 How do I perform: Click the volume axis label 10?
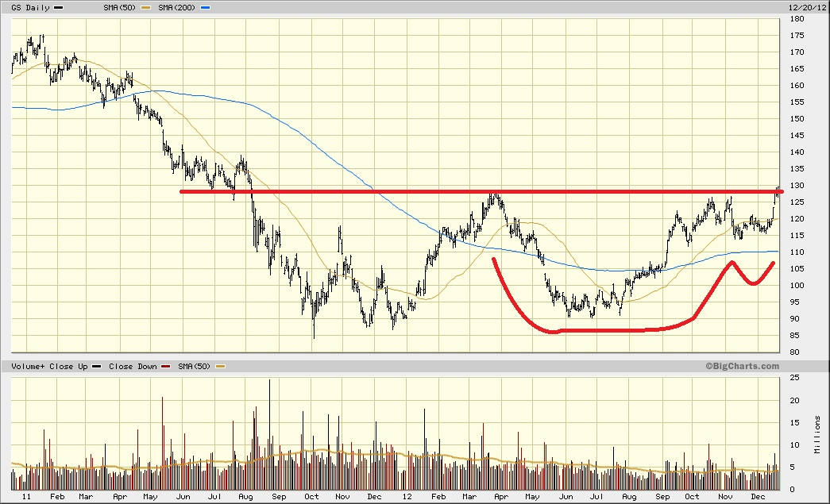[x=794, y=444]
